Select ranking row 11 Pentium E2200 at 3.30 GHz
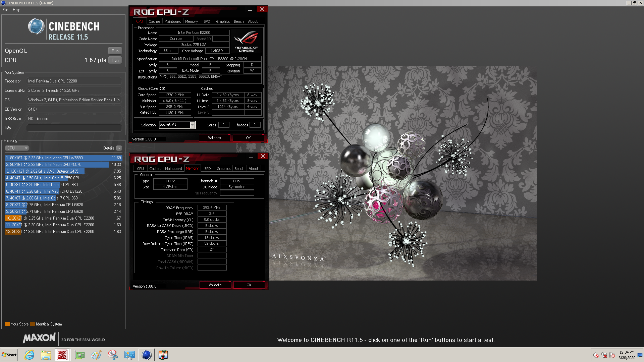Screen dimensions: 644x362 pos(63,225)
